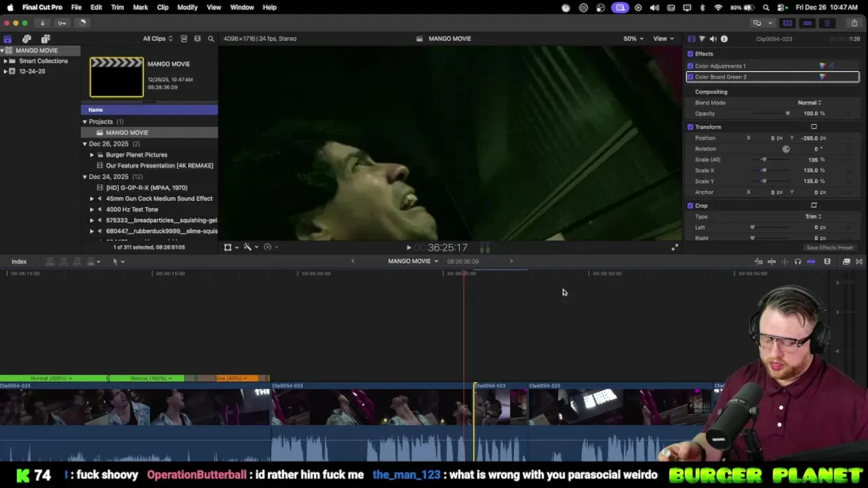The height and width of the screenshot is (488, 868).
Task: Expand the 12-24-25 event
Action: pos(5,71)
